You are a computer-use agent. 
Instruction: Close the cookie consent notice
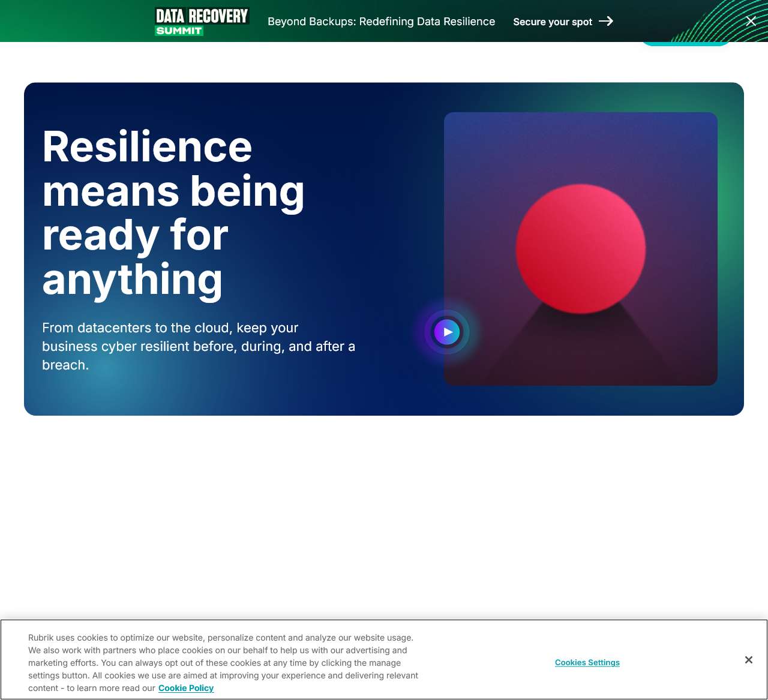click(x=749, y=660)
